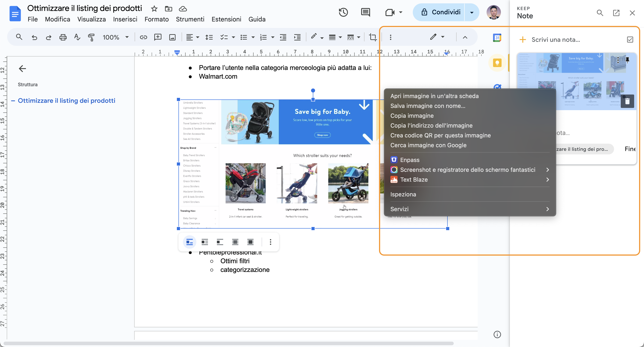
Task: Show all comments icon in header
Action: [x=366, y=12]
